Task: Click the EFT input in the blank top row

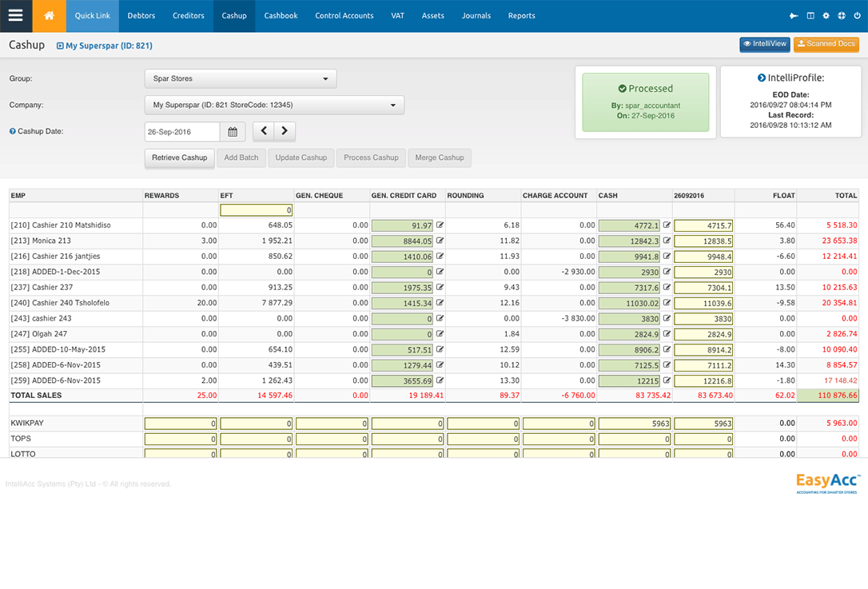Action: pos(257,210)
